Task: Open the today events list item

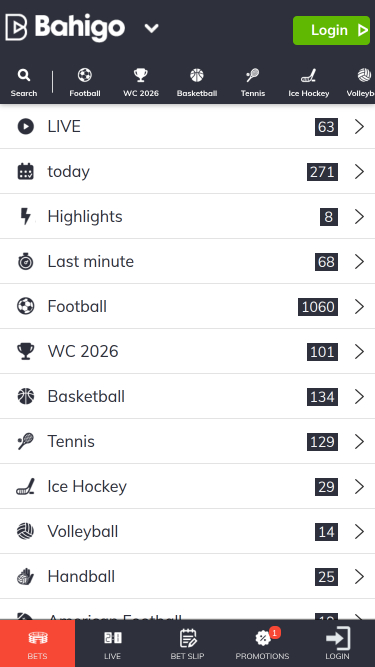Action: [x=188, y=171]
